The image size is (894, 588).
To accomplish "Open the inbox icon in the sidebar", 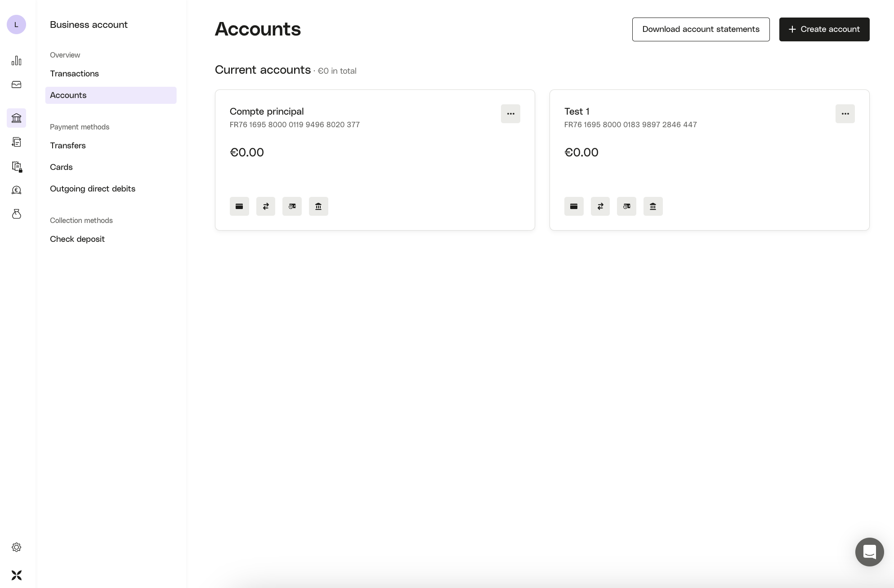I will point(17,85).
